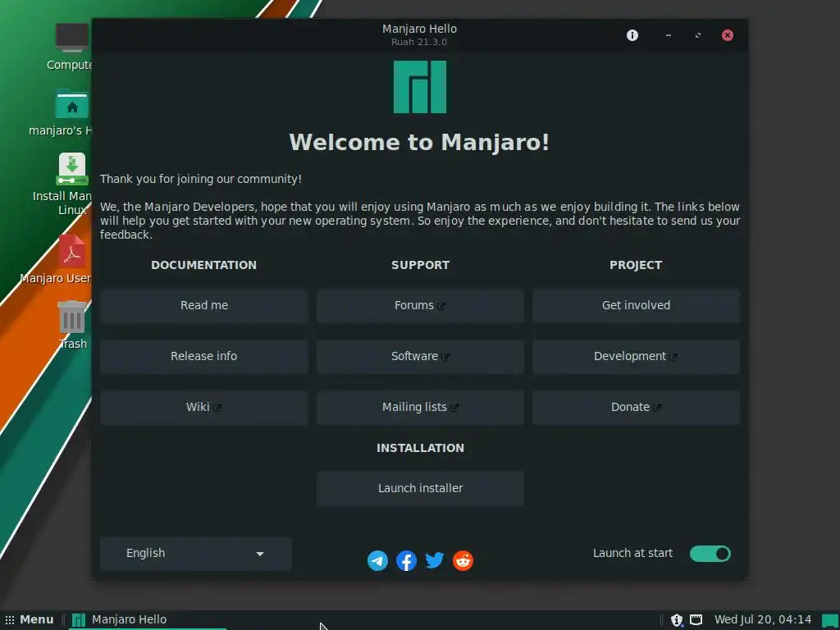840x630 pixels.
Task: Open the Wiki link button
Action: (204, 407)
